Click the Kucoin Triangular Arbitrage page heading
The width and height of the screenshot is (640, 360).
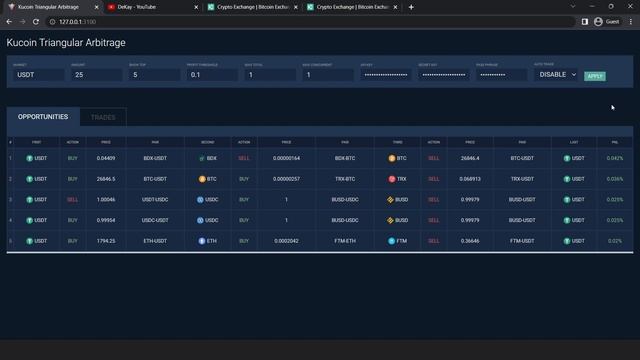tap(66, 42)
